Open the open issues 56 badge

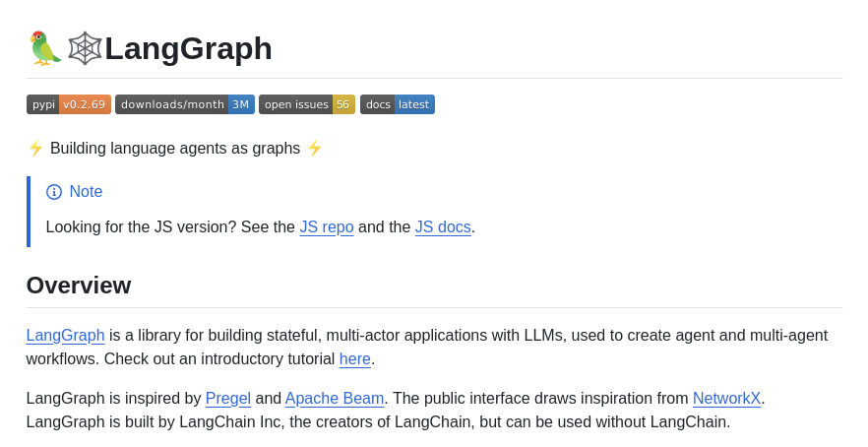coord(306,104)
